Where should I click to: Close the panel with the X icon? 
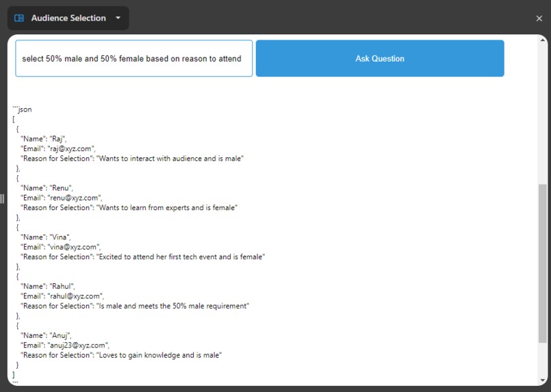pos(539,18)
